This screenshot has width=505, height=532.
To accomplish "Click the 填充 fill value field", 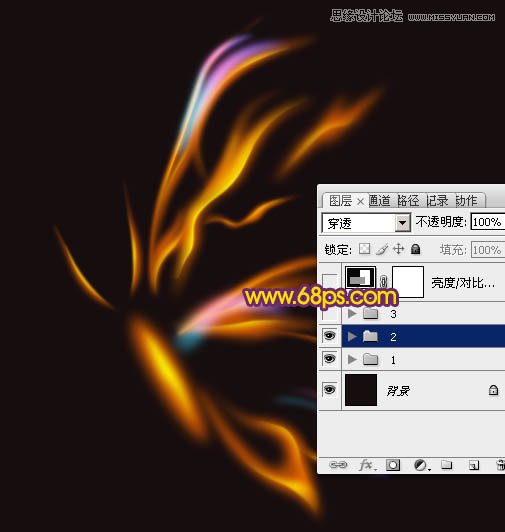I will (487, 250).
